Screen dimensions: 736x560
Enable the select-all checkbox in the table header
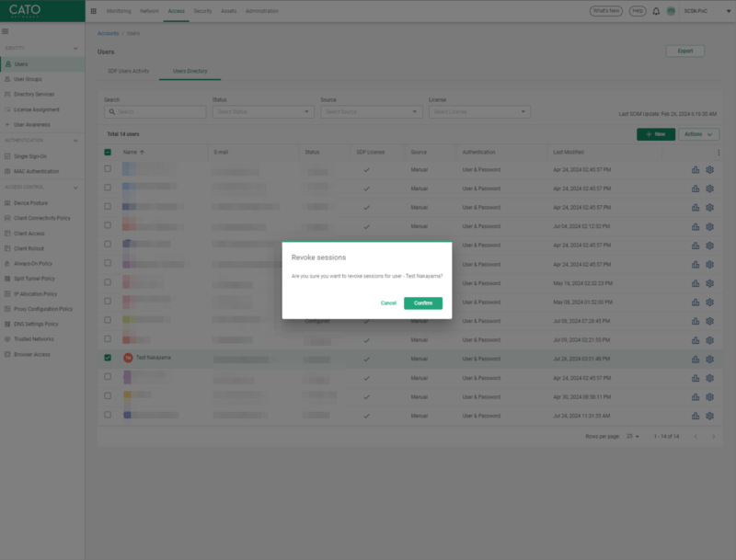pos(106,152)
